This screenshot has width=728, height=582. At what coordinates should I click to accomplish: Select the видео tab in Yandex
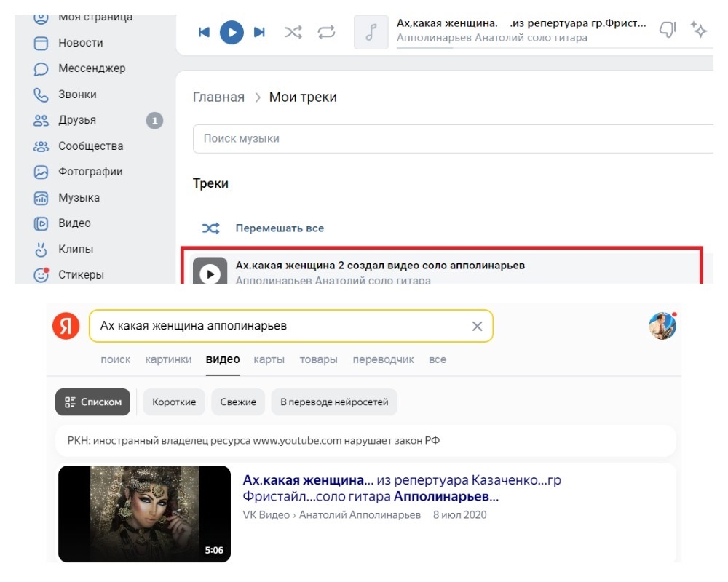[223, 359]
